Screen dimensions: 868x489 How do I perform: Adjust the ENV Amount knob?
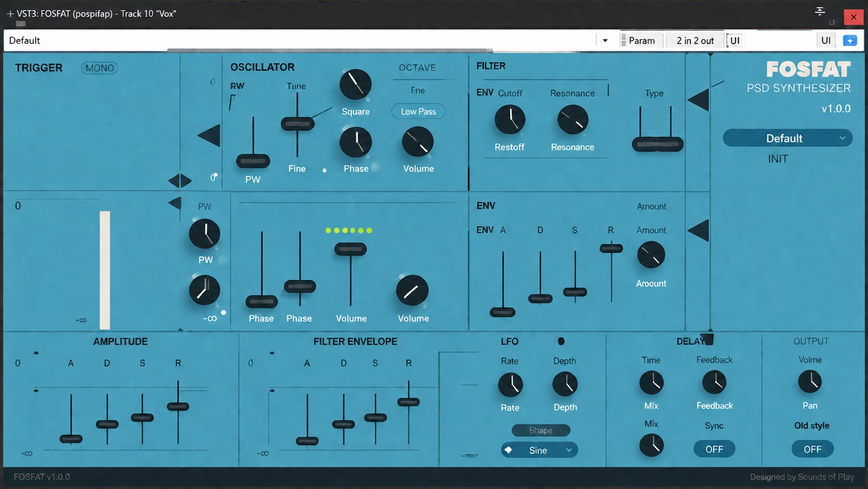[651, 255]
